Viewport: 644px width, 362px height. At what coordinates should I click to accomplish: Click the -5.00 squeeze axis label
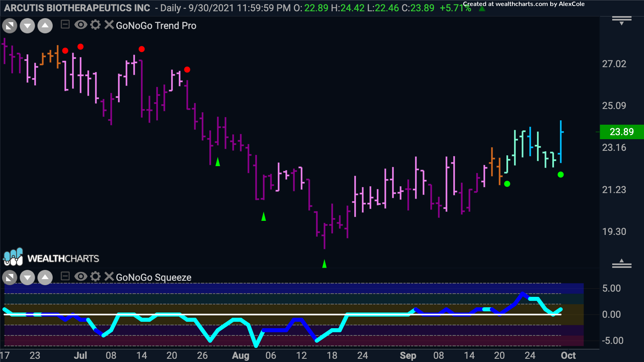613,341
